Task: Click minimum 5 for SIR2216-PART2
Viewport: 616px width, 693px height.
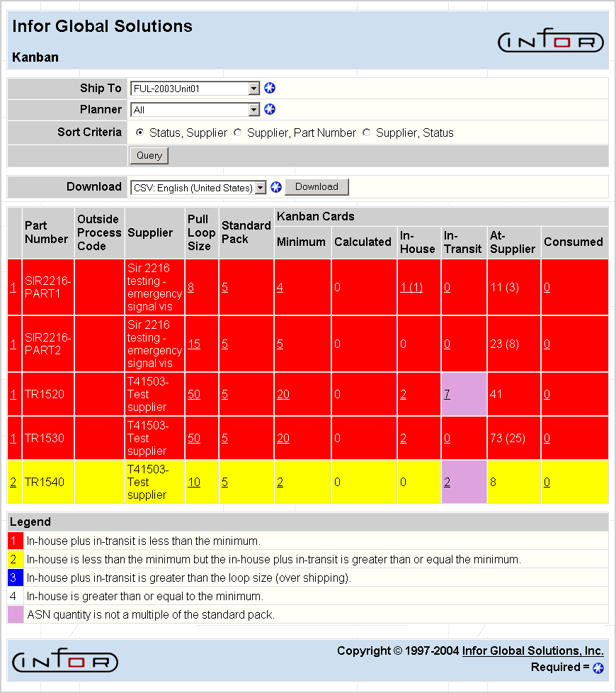Action: click(x=280, y=344)
